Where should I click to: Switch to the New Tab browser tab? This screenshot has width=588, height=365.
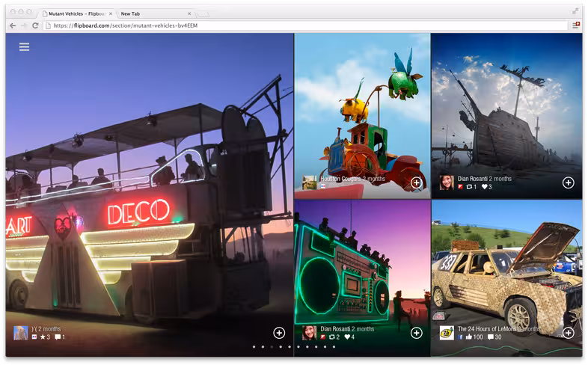[155, 14]
